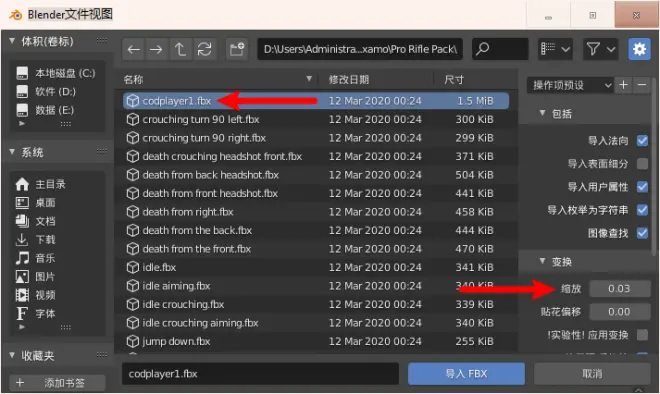Select file death from right.fbx

click(316, 212)
